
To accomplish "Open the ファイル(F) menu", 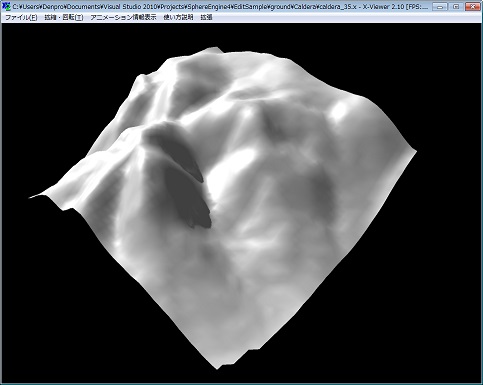I will tap(21, 17).
